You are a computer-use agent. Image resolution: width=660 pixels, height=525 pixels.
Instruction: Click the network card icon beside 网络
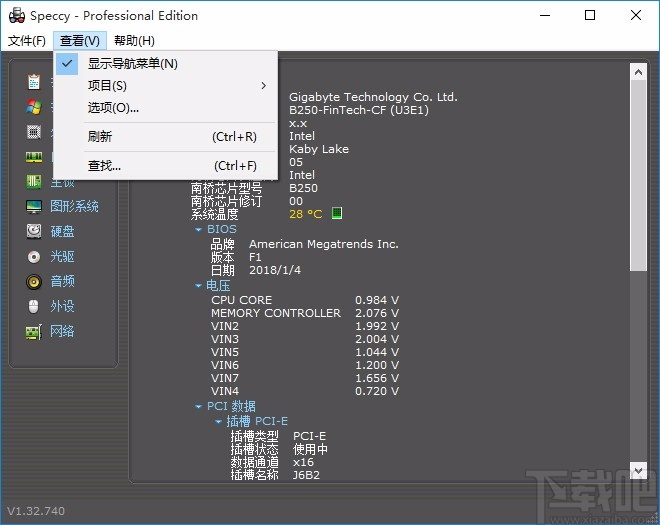pyautogui.click(x=34, y=332)
